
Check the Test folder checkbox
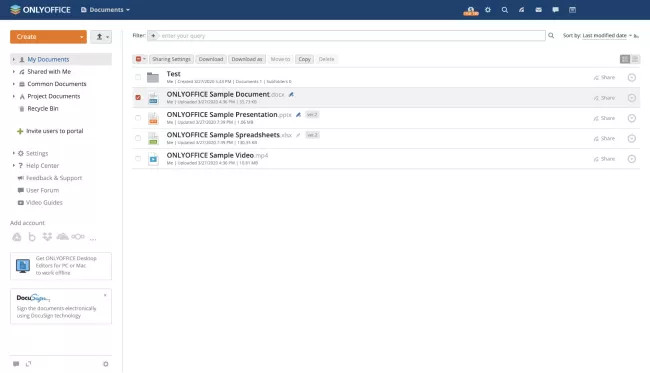138,77
